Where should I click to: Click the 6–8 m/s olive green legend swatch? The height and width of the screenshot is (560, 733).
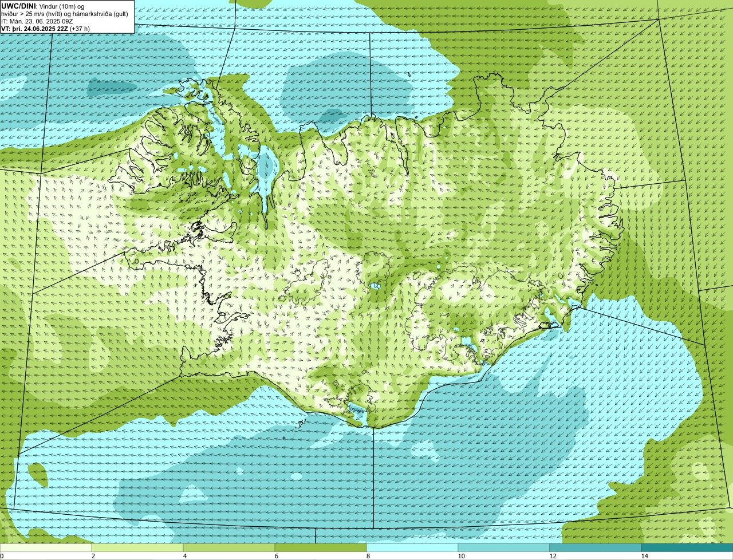(321, 547)
